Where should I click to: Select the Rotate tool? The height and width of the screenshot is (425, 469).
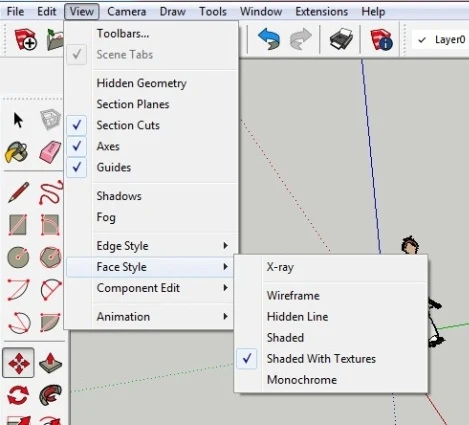point(18,395)
